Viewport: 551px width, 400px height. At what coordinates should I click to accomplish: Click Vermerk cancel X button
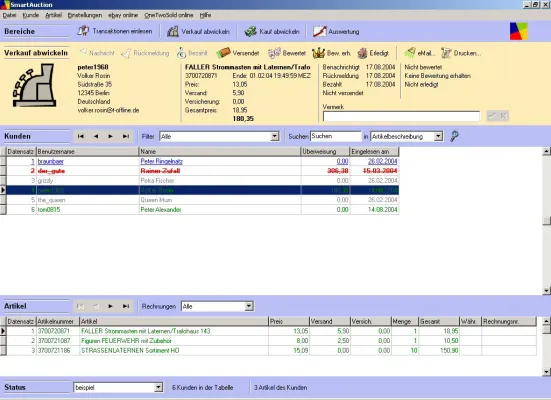503,116
